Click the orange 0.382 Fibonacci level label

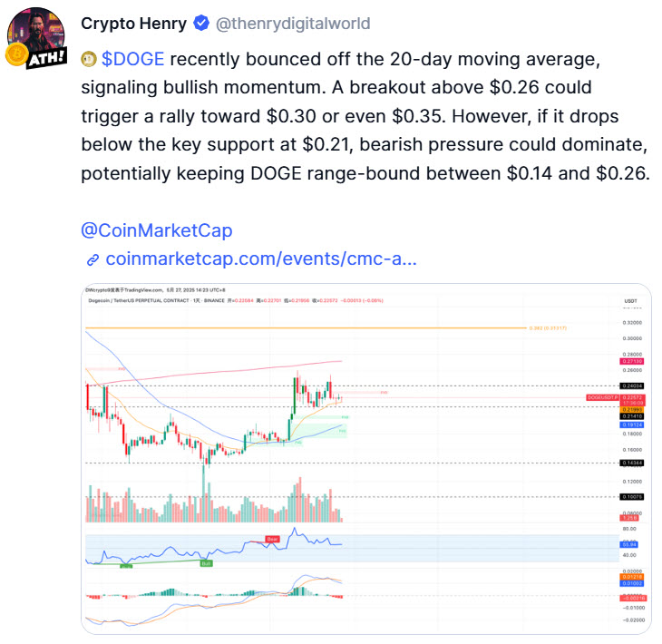tap(548, 328)
